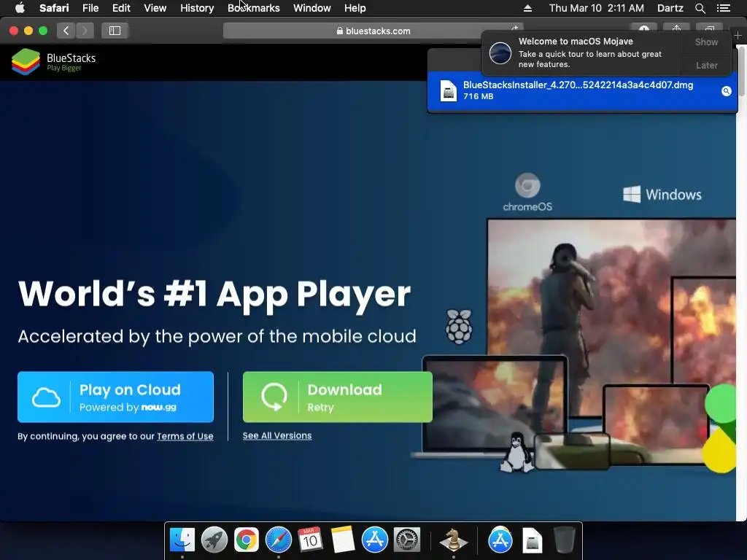Click Later on Mojave notification

[706, 65]
